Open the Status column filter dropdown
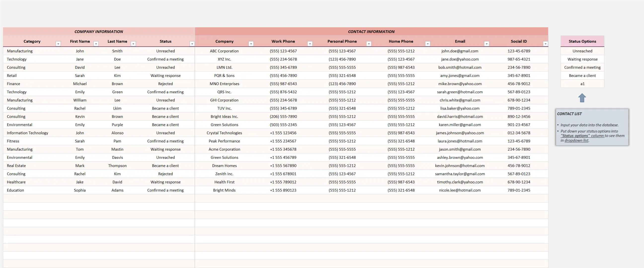The height and width of the screenshot is (268, 644). click(x=192, y=43)
